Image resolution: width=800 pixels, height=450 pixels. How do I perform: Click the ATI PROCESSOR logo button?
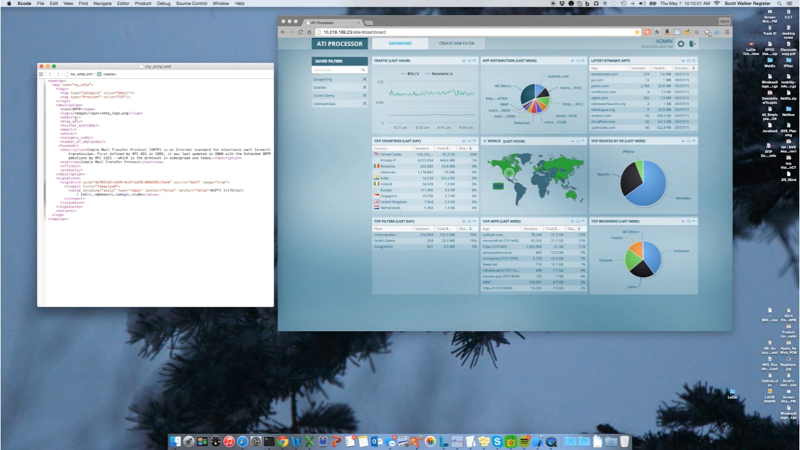point(339,44)
